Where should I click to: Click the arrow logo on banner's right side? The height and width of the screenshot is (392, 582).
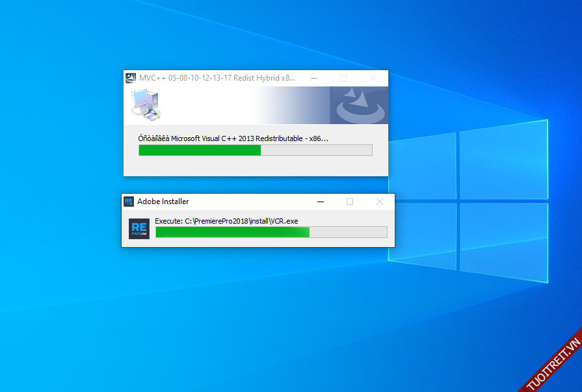pyautogui.click(x=358, y=105)
